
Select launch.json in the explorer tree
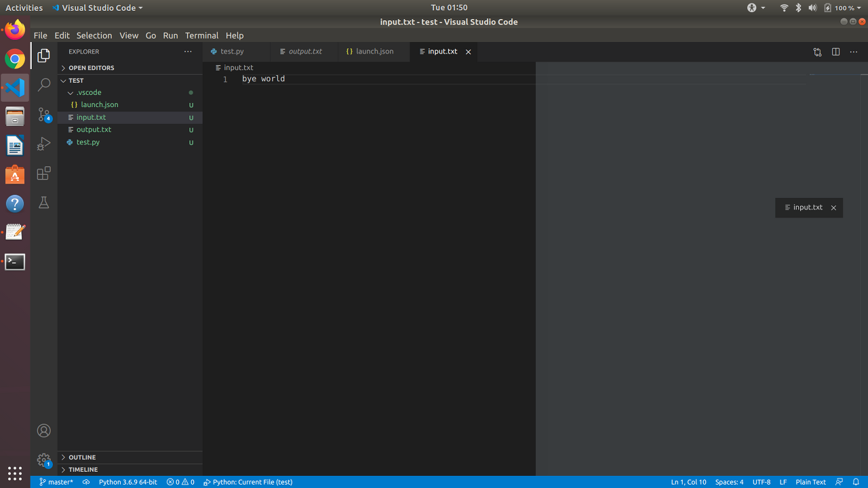pyautogui.click(x=130, y=104)
